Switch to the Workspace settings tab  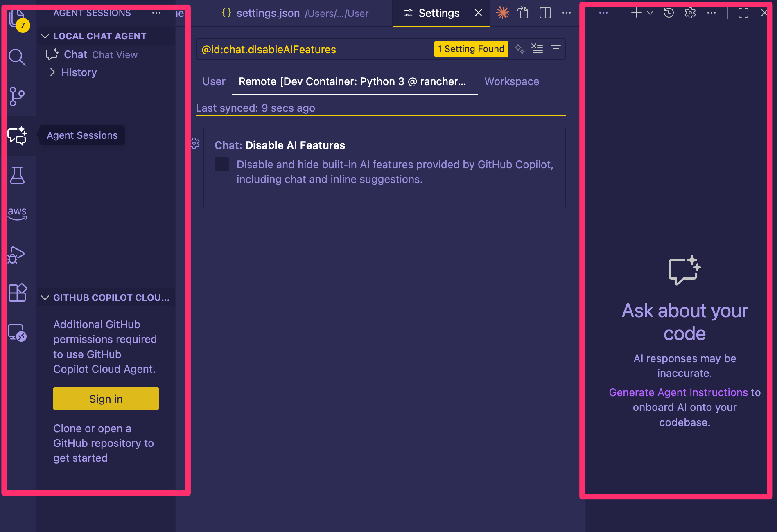pyautogui.click(x=511, y=81)
